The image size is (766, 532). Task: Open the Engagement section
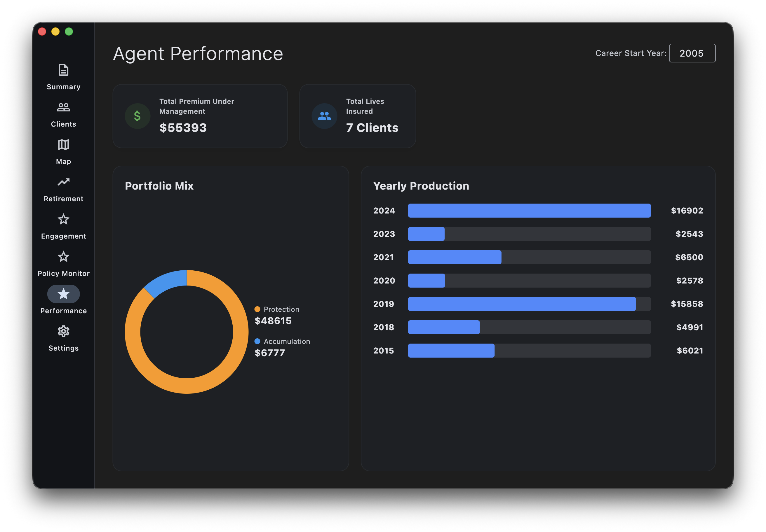tap(63, 227)
